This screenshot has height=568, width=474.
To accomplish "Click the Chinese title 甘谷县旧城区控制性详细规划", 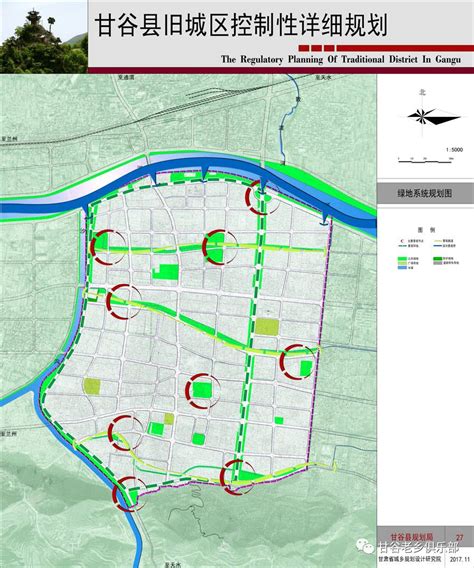I will (x=241, y=25).
